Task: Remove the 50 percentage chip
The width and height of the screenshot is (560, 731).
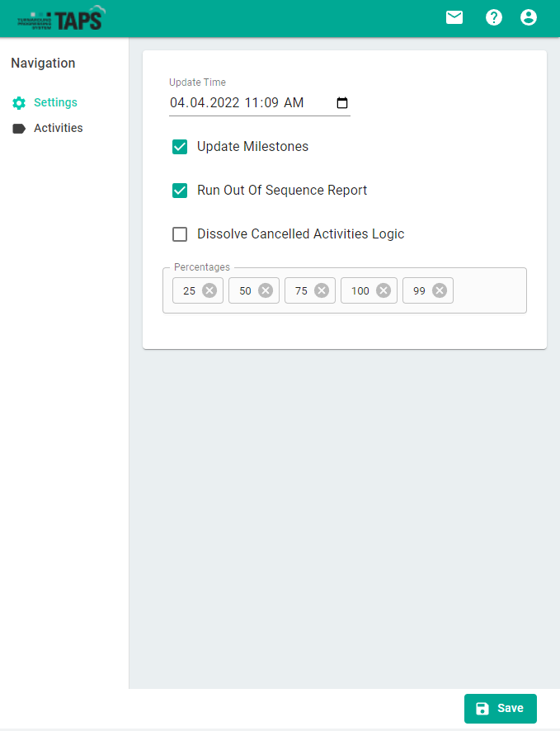Action: [266, 290]
